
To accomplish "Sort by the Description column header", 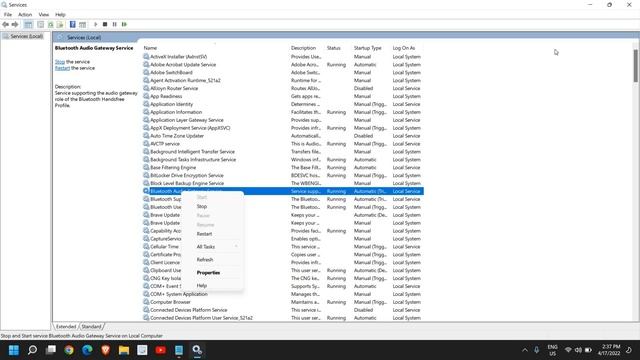I will (303, 48).
